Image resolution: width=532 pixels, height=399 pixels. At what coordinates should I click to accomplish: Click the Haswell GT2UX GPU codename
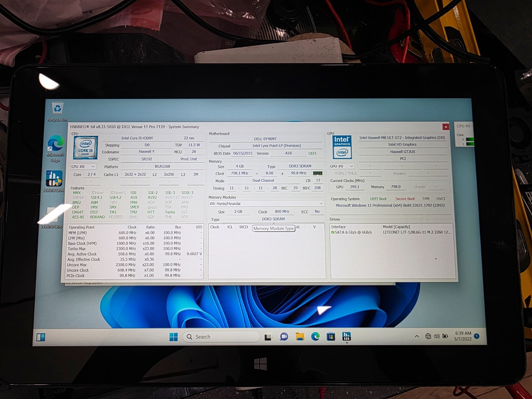coord(403,152)
